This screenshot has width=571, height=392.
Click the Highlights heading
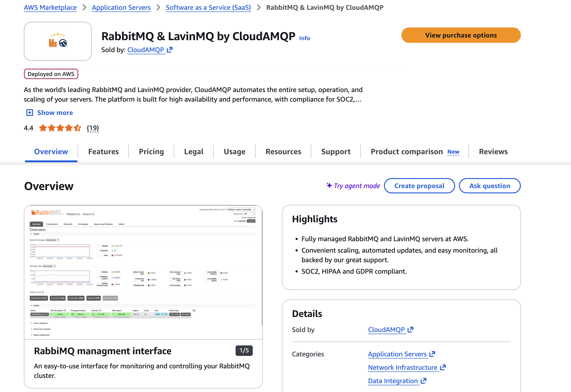pyautogui.click(x=314, y=219)
